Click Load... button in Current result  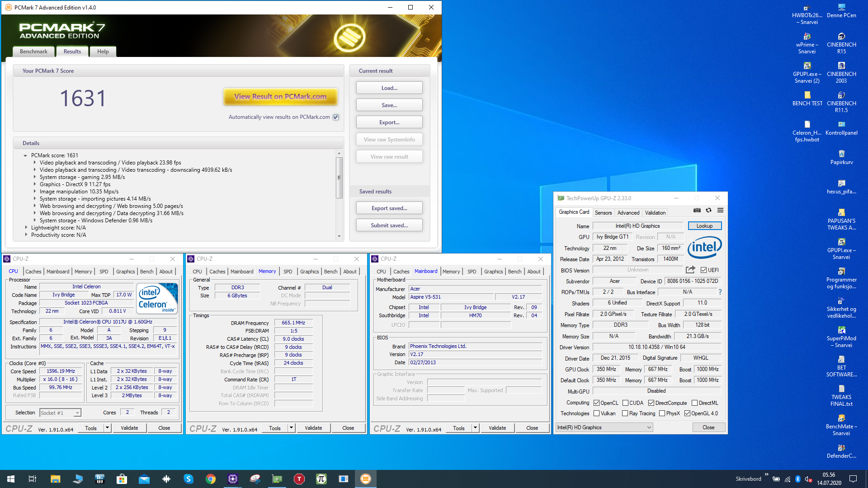click(x=389, y=88)
